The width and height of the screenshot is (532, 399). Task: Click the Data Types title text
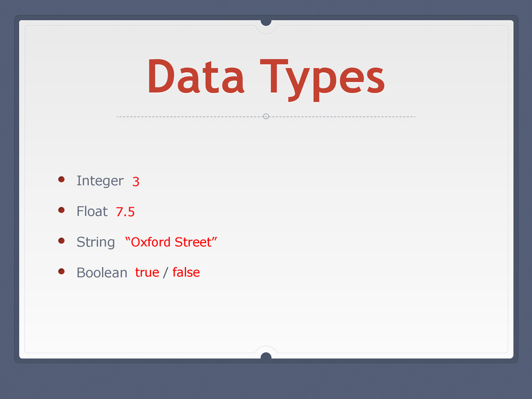pos(266,79)
